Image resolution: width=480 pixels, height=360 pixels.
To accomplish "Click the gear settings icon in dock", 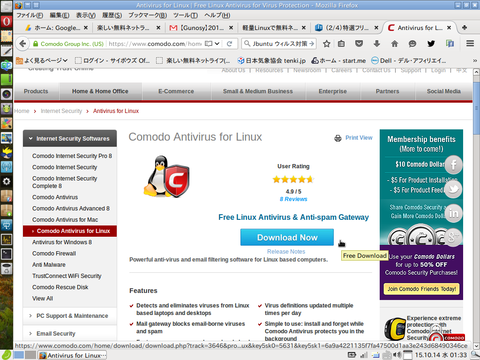I will point(6,181).
